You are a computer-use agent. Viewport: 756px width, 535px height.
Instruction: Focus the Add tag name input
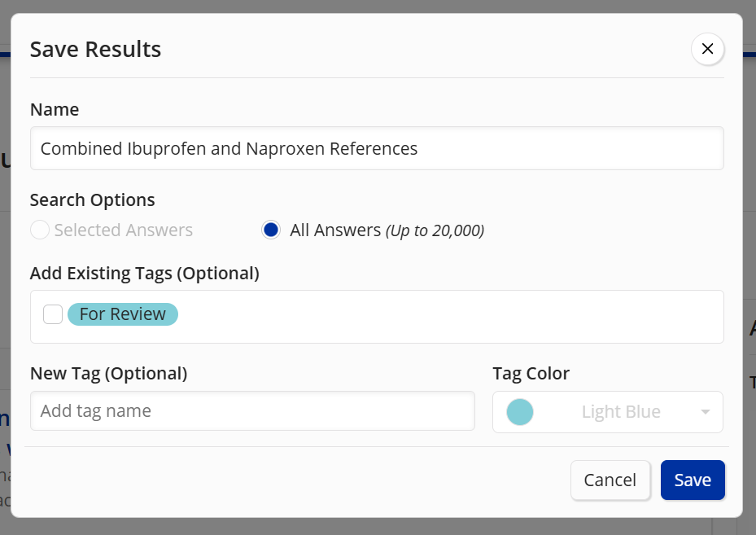click(x=252, y=411)
